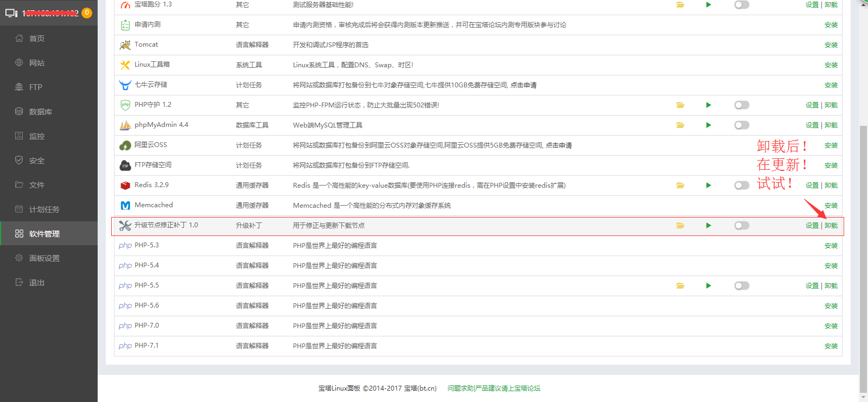This screenshot has height=402, width=868.
Task: Click Memcached blue M icon
Action: coord(125,206)
